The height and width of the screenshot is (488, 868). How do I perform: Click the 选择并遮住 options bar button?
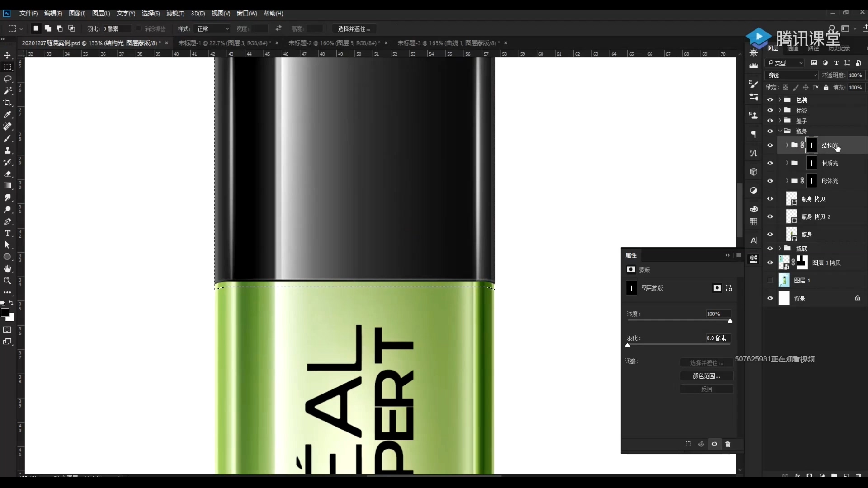[x=354, y=28]
